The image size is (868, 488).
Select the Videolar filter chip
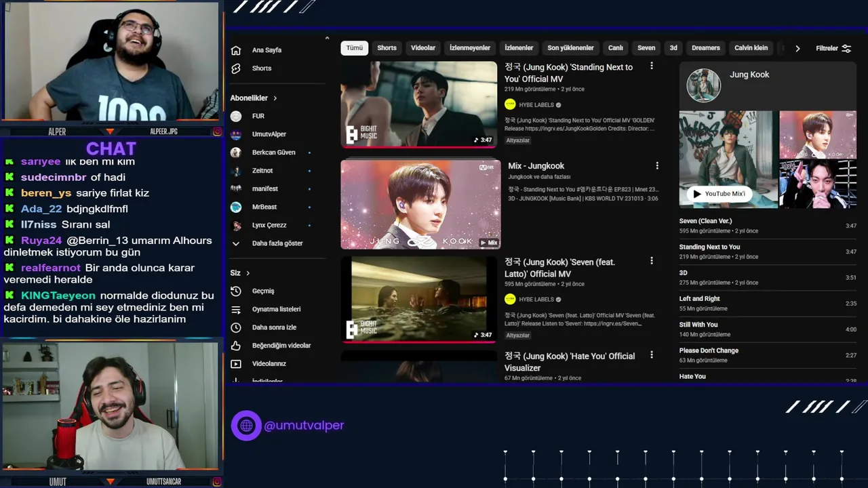[423, 48]
